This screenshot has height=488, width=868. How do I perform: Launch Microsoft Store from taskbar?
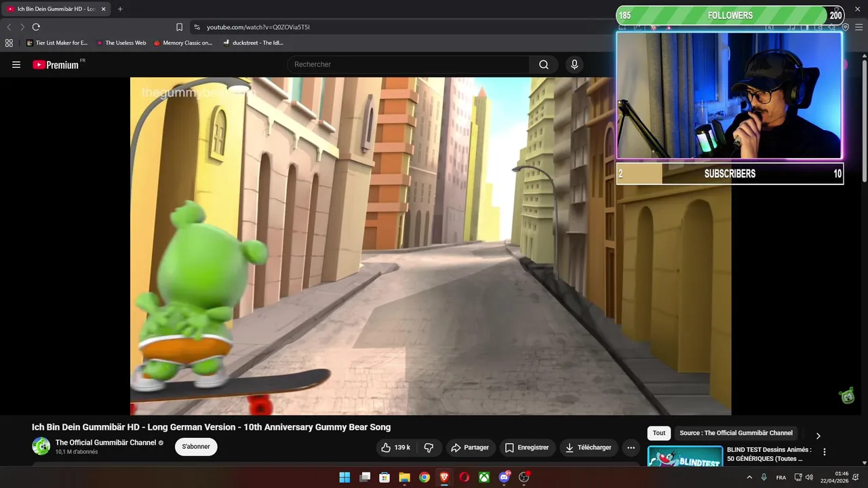coord(384,477)
